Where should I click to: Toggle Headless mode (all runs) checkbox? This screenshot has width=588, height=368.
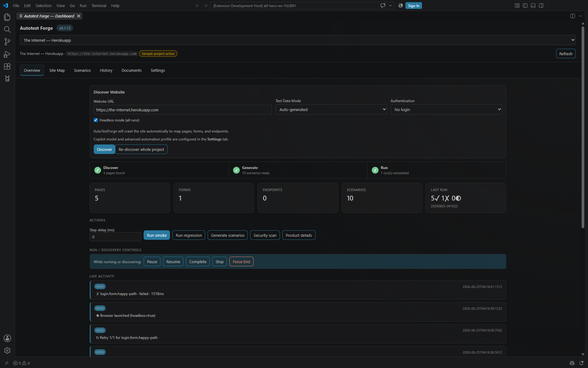96,120
